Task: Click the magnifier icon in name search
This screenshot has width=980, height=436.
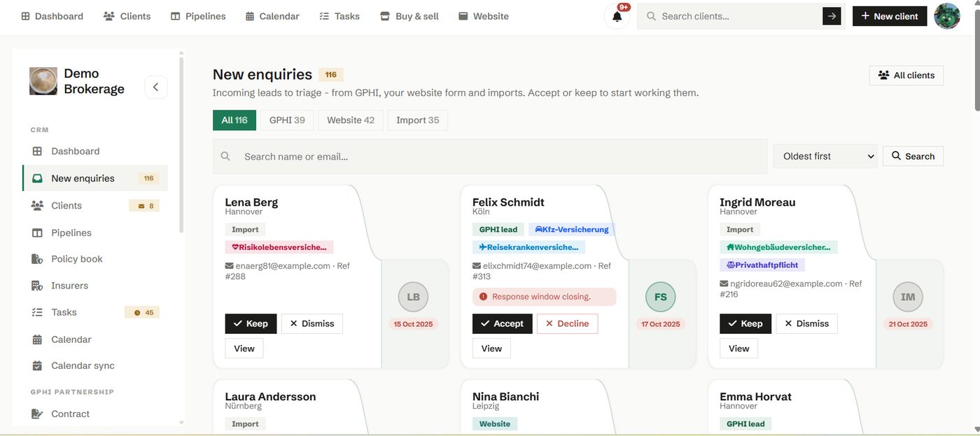Action: 225,156
